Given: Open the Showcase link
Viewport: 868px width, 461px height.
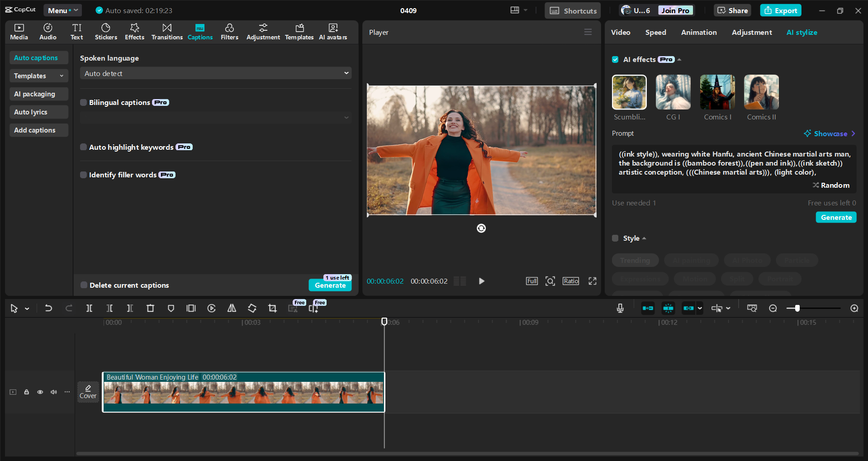Looking at the screenshot, I should point(830,133).
